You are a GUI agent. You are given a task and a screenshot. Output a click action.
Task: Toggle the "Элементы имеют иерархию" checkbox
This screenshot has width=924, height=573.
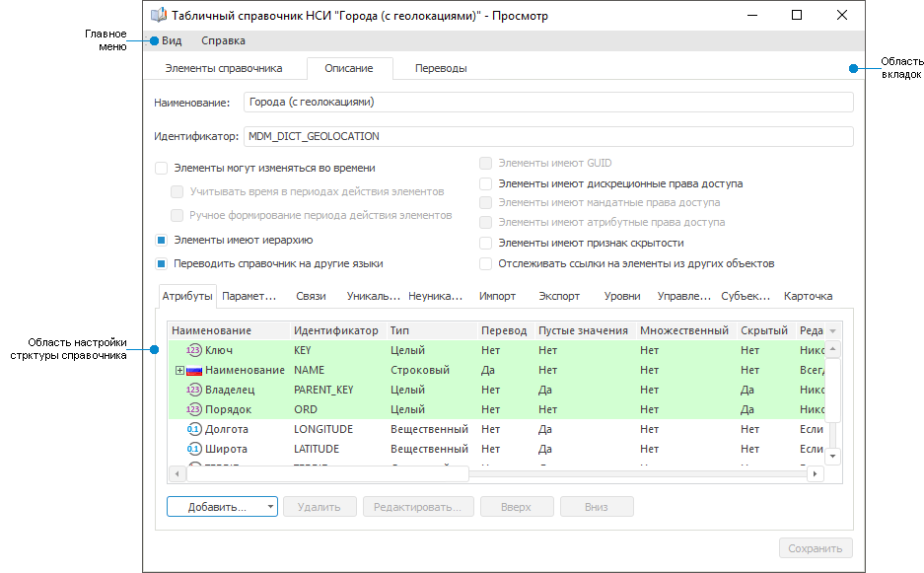pos(161,240)
